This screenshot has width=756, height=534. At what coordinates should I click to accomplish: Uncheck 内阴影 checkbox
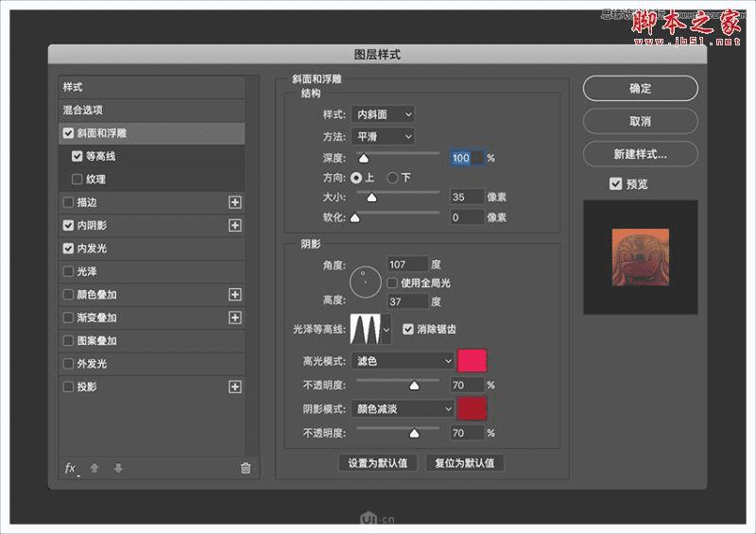68,225
